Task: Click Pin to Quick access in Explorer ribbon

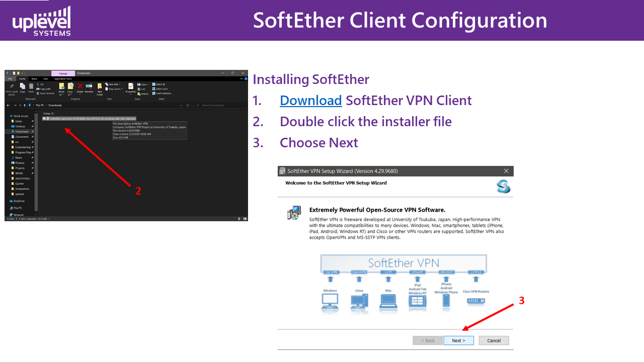Action: tap(12, 88)
